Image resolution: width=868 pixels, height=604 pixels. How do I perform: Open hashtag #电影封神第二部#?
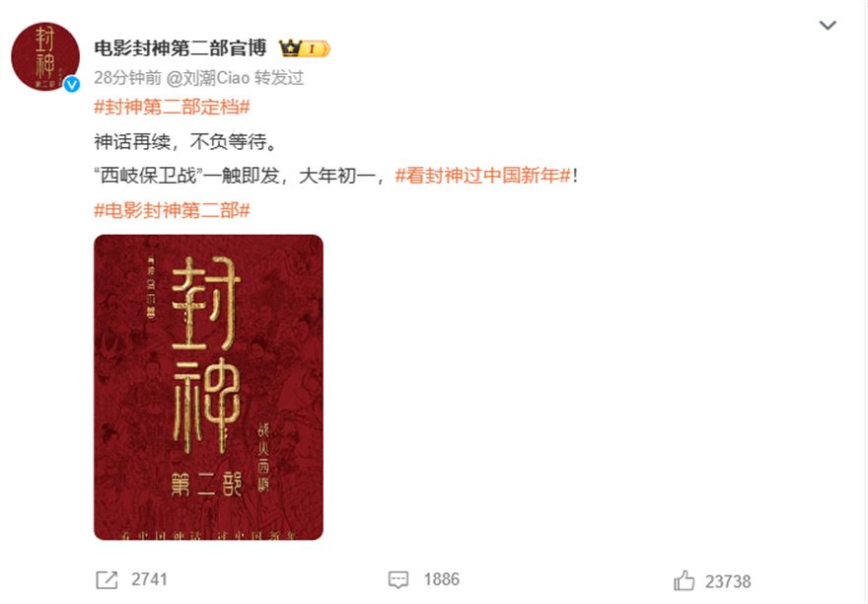pyautogui.click(x=173, y=210)
